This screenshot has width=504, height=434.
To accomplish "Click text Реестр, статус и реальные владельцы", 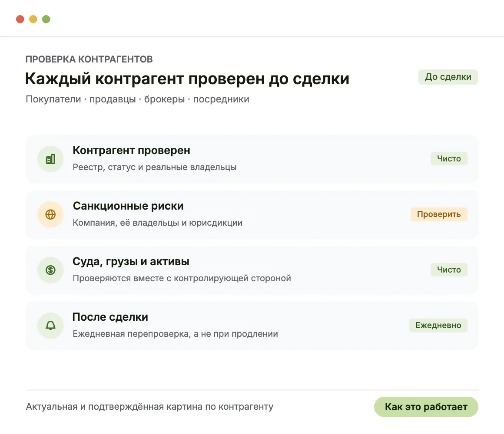I will pyautogui.click(x=155, y=167).
